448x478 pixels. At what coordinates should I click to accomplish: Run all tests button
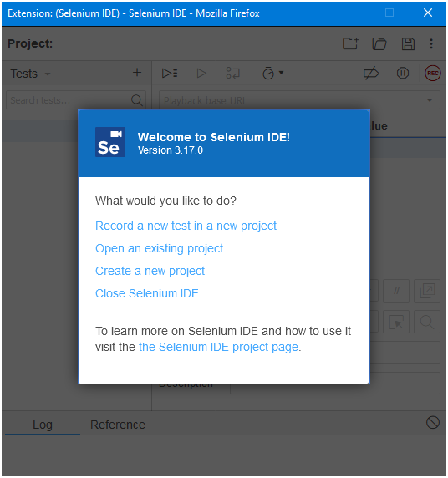pyautogui.click(x=170, y=74)
